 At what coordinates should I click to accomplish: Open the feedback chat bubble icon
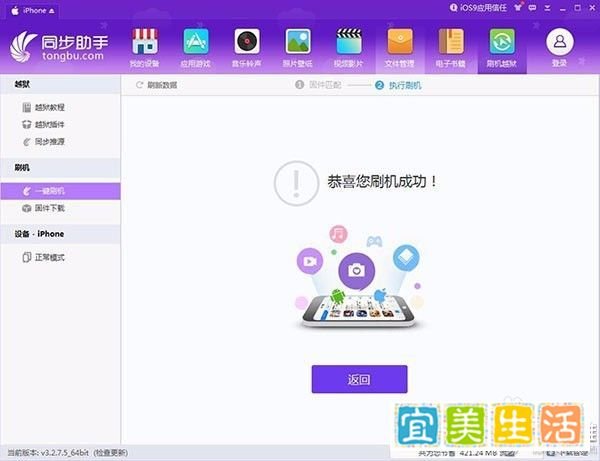pos(532,8)
